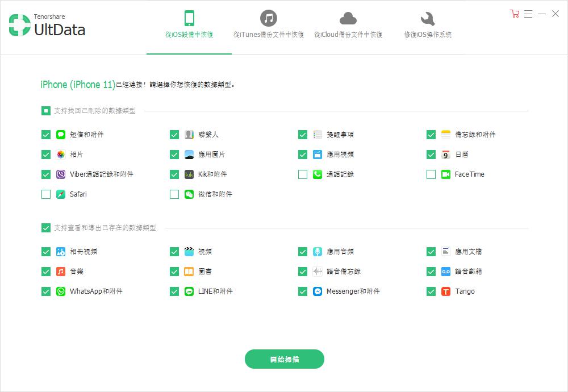Enable the FaceTime checkbox

click(431, 174)
